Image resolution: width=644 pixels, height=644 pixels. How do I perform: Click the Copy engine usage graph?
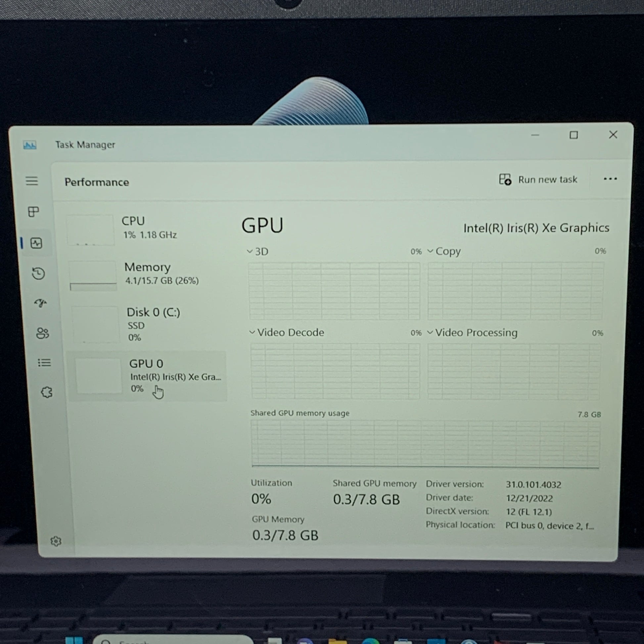tap(515, 291)
